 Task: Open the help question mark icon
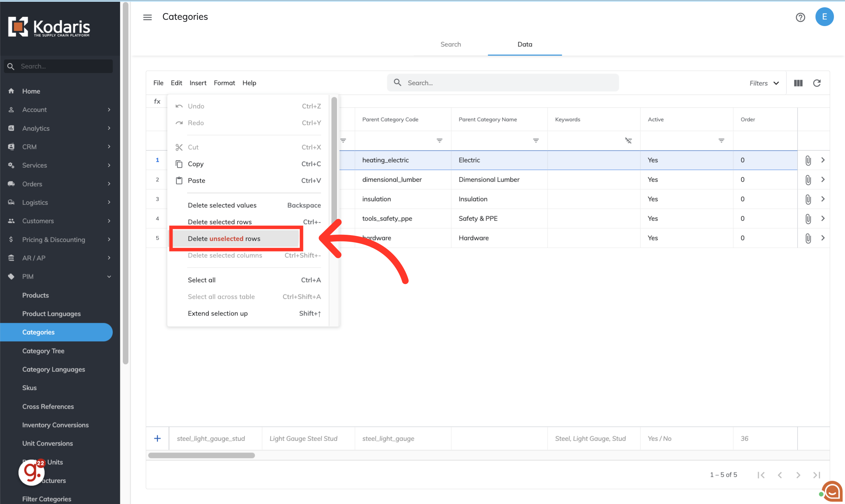(x=800, y=17)
